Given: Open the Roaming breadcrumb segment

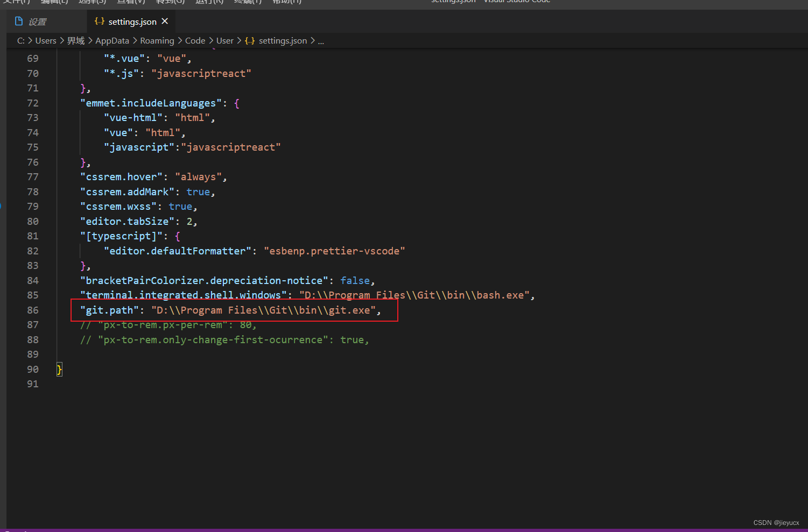Looking at the screenshot, I should pyautogui.click(x=157, y=40).
